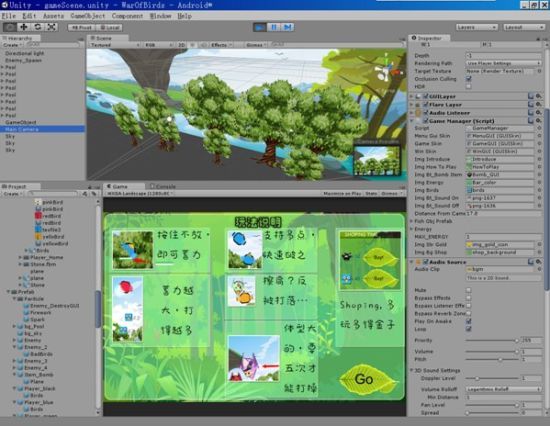Viewport: 550px width, 426px height.
Task: Open Volume Rolloff dropdown
Action: pyautogui.click(x=503, y=389)
